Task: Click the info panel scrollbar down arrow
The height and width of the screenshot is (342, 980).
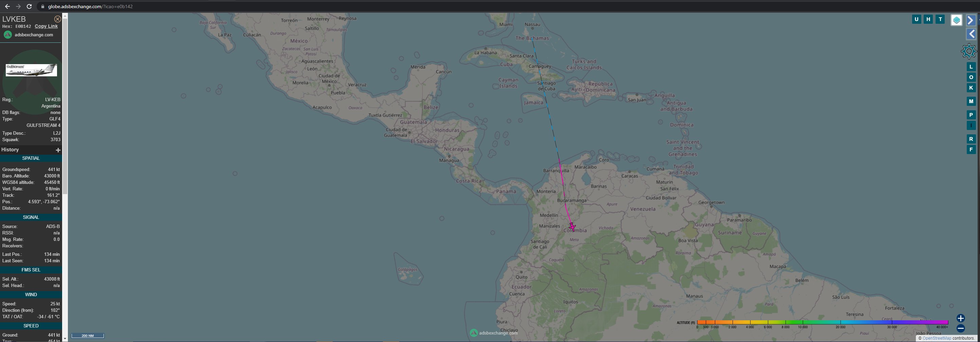Action: [x=65, y=339]
